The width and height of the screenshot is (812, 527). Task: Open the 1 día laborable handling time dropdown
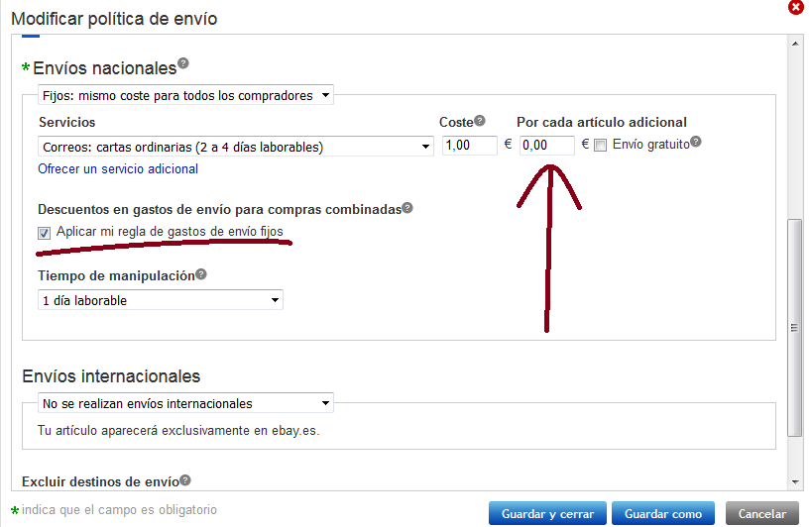(161, 300)
